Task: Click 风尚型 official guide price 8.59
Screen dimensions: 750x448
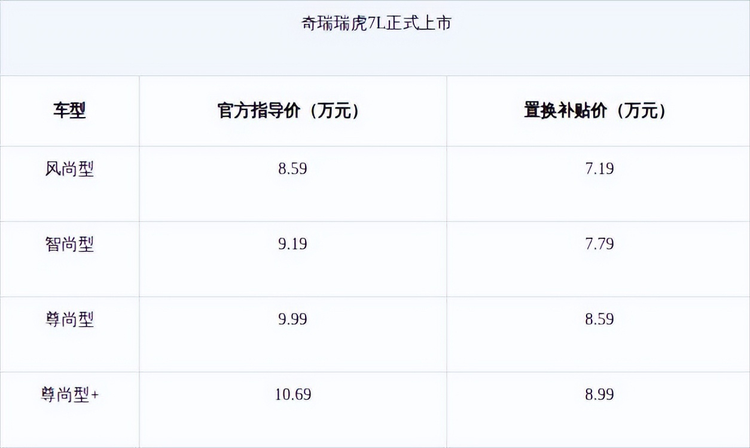Action: tap(292, 169)
